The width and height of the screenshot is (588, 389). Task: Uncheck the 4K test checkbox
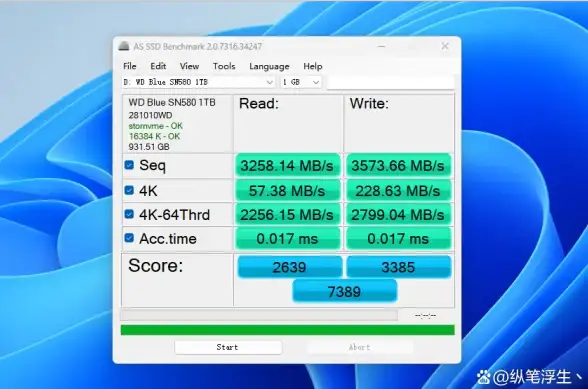(x=129, y=191)
